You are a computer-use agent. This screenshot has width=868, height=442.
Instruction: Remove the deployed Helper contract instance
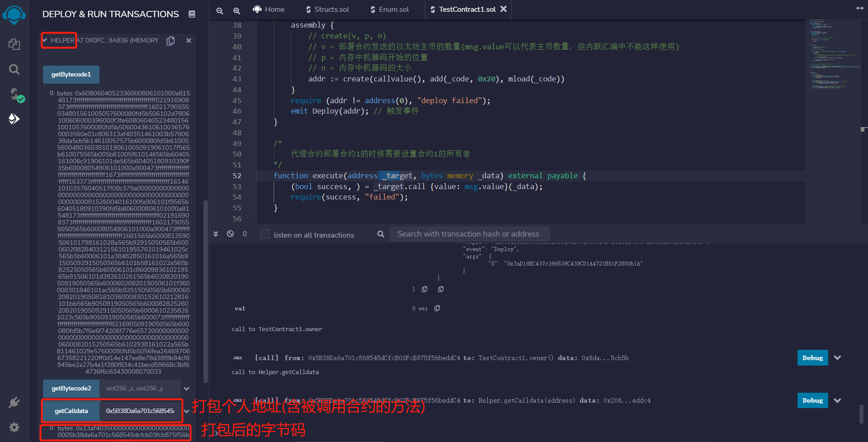(x=189, y=40)
